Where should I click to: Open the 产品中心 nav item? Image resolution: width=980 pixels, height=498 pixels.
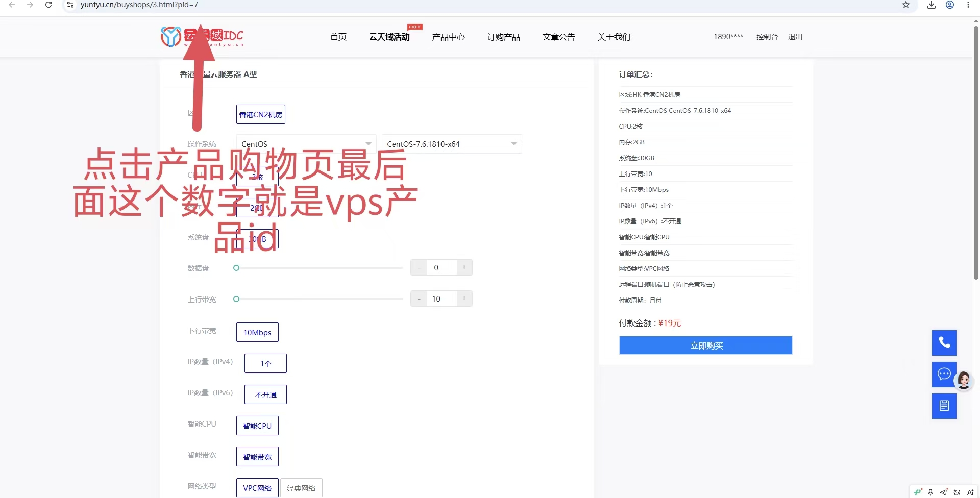tap(448, 37)
